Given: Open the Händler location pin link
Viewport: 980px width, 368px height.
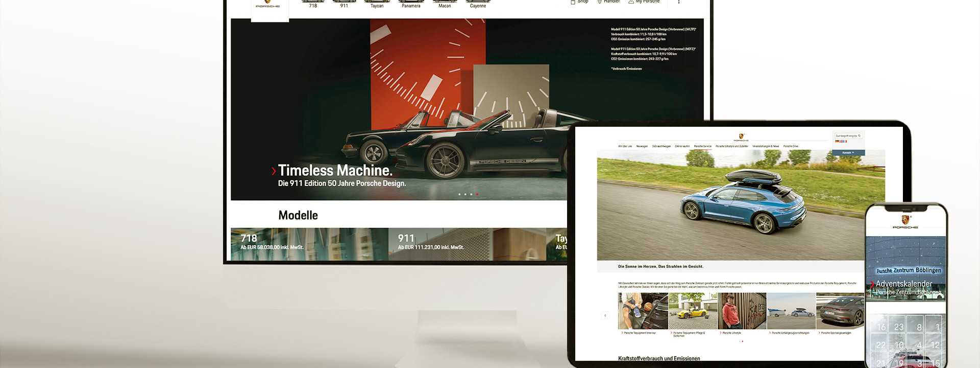Looking at the screenshot, I should click(600, 2).
